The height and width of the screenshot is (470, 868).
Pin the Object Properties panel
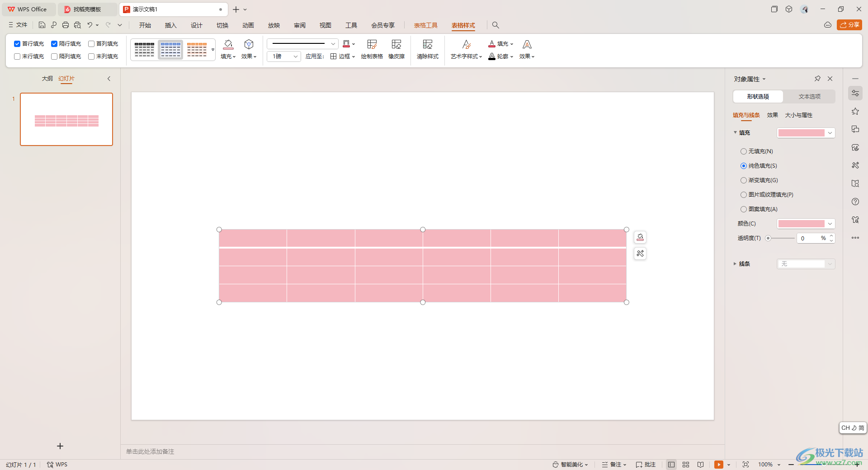pos(817,79)
